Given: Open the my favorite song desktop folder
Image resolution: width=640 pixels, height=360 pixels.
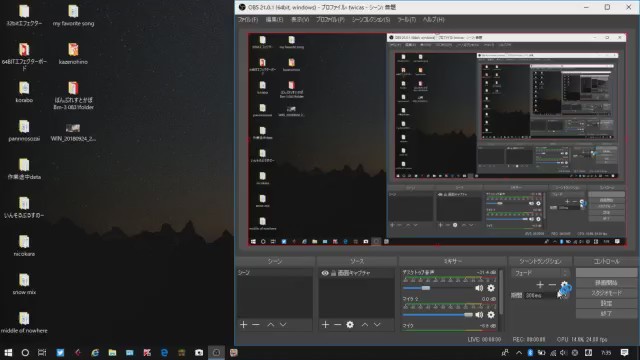Looking at the screenshot, I should pos(73,15).
